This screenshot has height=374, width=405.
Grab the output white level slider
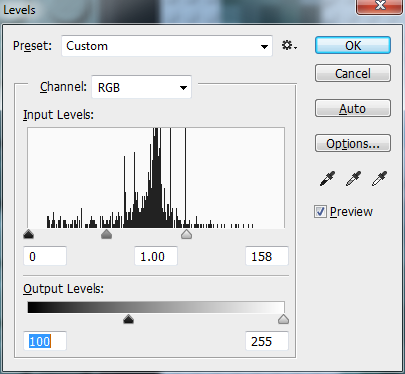[x=283, y=319]
